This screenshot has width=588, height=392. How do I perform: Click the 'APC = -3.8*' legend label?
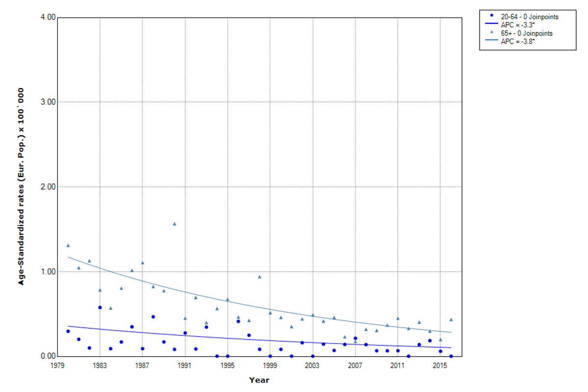tap(517, 42)
